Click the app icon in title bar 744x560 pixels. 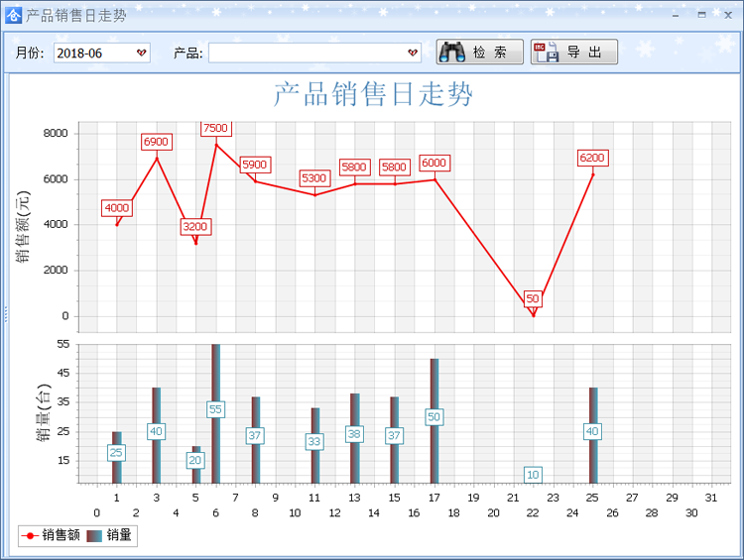tap(13, 15)
